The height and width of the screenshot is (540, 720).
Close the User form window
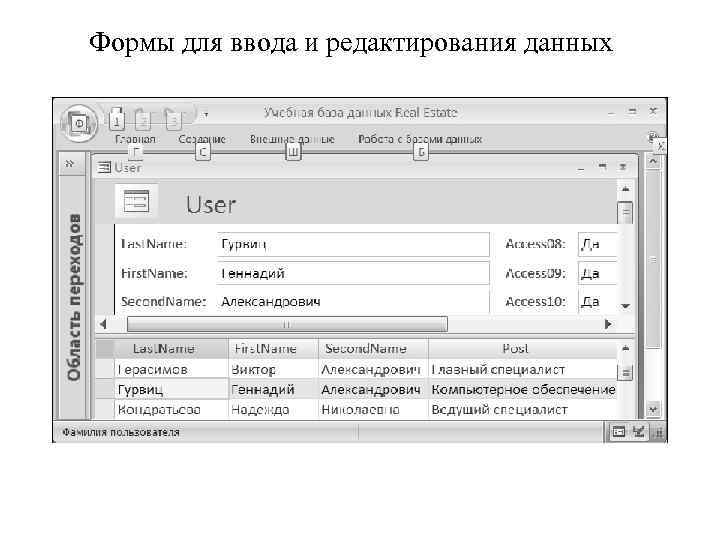click(x=623, y=167)
